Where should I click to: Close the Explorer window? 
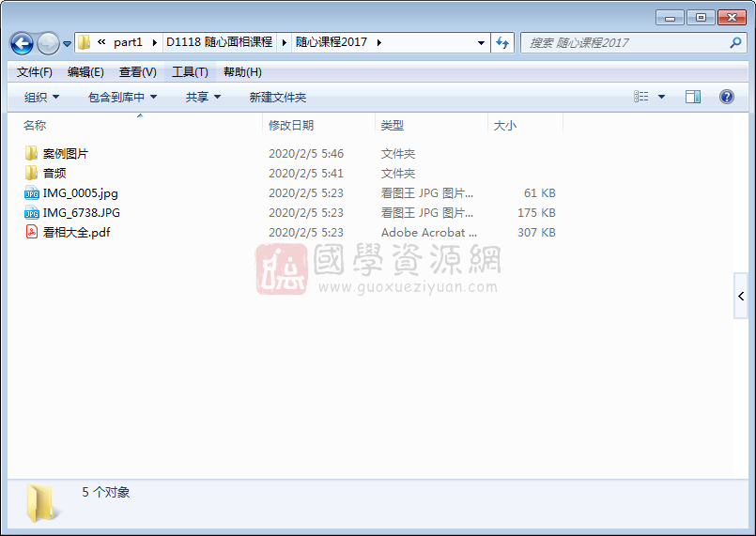732,18
